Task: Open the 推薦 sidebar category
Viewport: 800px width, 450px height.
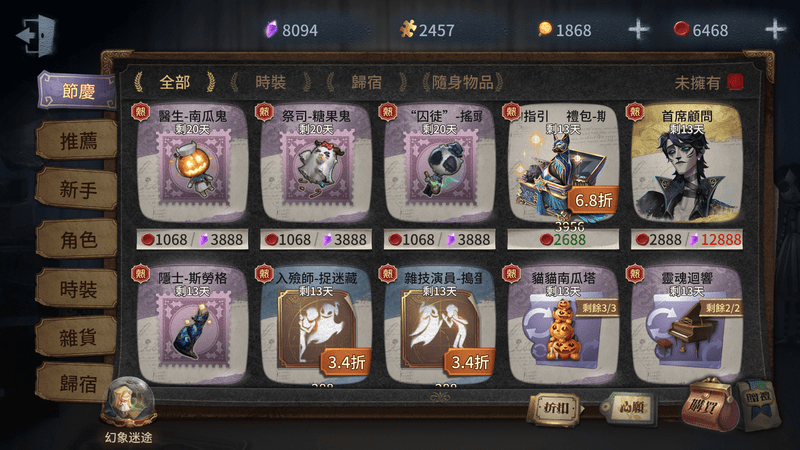Action: [x=77, y=141]
